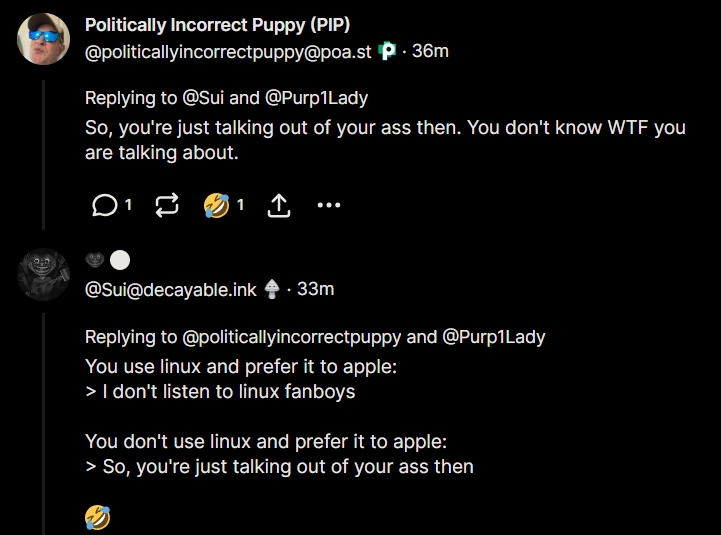This screenshot has width=721, height=535.
Task: Share PIP's post via the upload arrow icon
Action: point(279,205)
